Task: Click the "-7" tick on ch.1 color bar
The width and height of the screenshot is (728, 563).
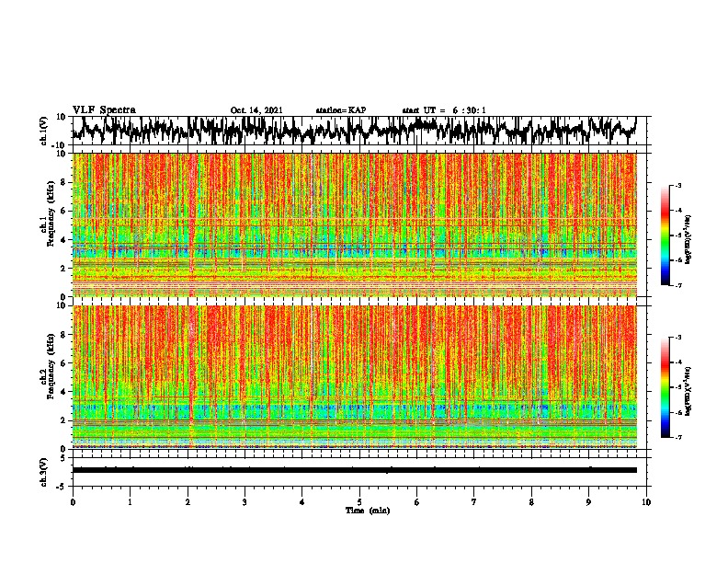Action: coord(678,285)
